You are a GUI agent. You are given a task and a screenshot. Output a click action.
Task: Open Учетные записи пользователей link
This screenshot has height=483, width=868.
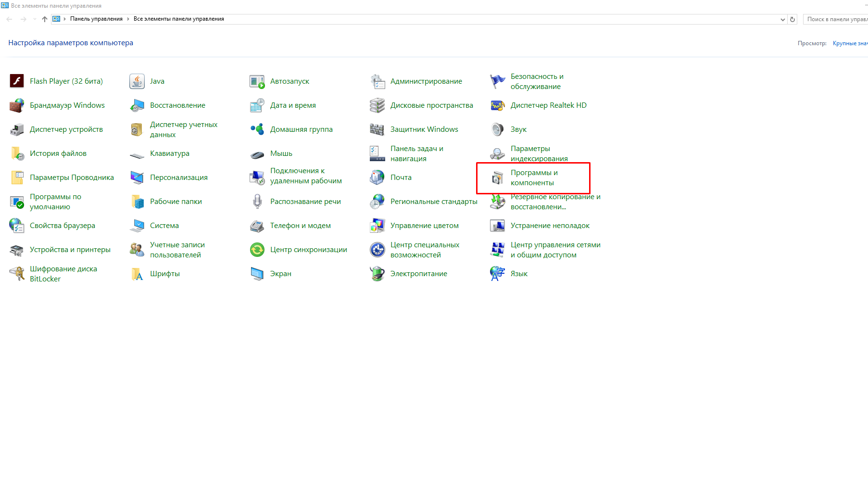click(177, 250)
